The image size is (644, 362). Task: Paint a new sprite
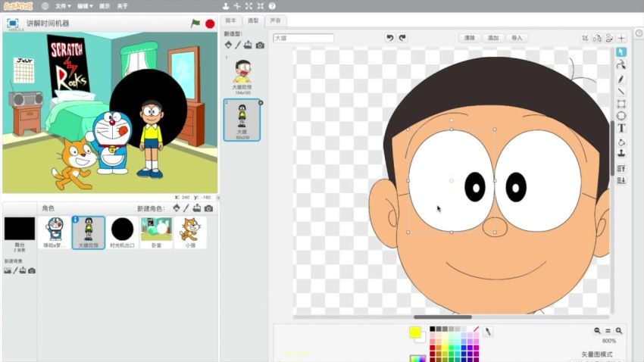pyautogui.click(x=186, y=208)
